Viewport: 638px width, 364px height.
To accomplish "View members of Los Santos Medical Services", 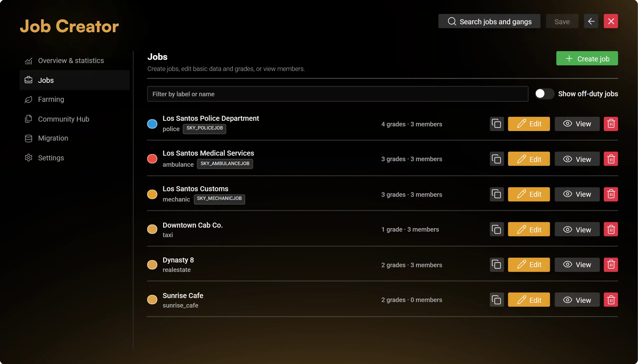I will [x=577, y=159].
